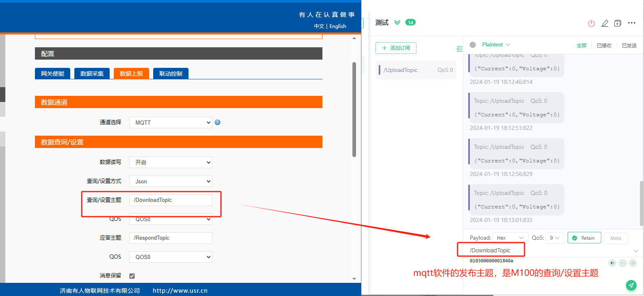Click the 添加订阅 button
Screen dimensions: 644x296
(396, 48)
